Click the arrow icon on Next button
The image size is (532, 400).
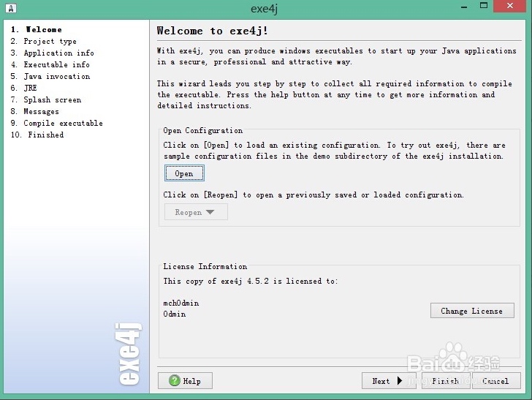400,381
